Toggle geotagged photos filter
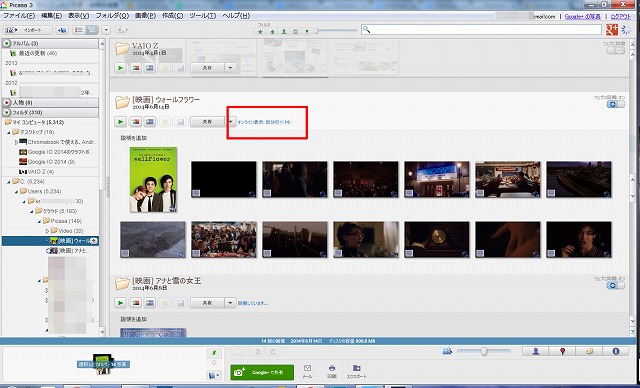 click(307, 31)
